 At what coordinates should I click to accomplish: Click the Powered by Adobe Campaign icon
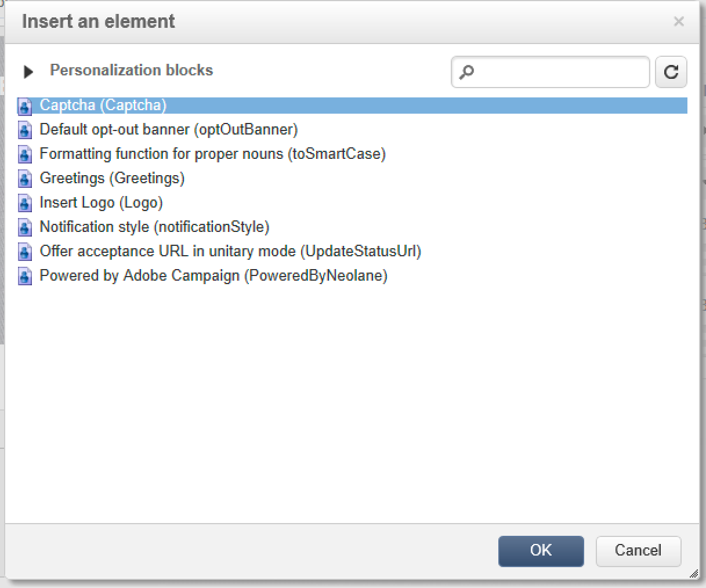coord(25,276)
